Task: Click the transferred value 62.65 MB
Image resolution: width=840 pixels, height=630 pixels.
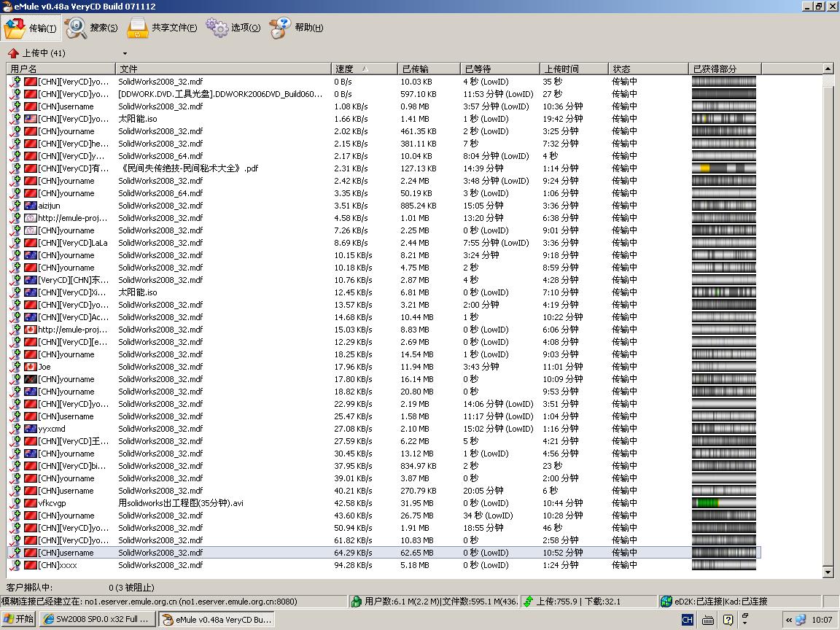Action: 417,553
